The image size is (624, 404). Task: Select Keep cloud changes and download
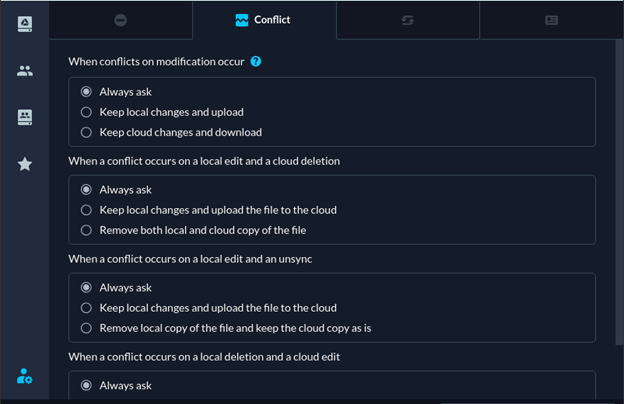[x=171, y=132]
